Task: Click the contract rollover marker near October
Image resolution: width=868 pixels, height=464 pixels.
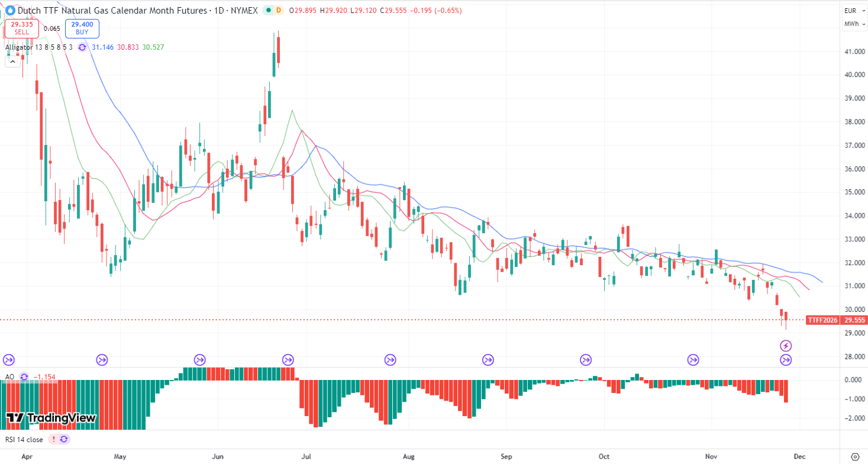Action: click(586, 359)
